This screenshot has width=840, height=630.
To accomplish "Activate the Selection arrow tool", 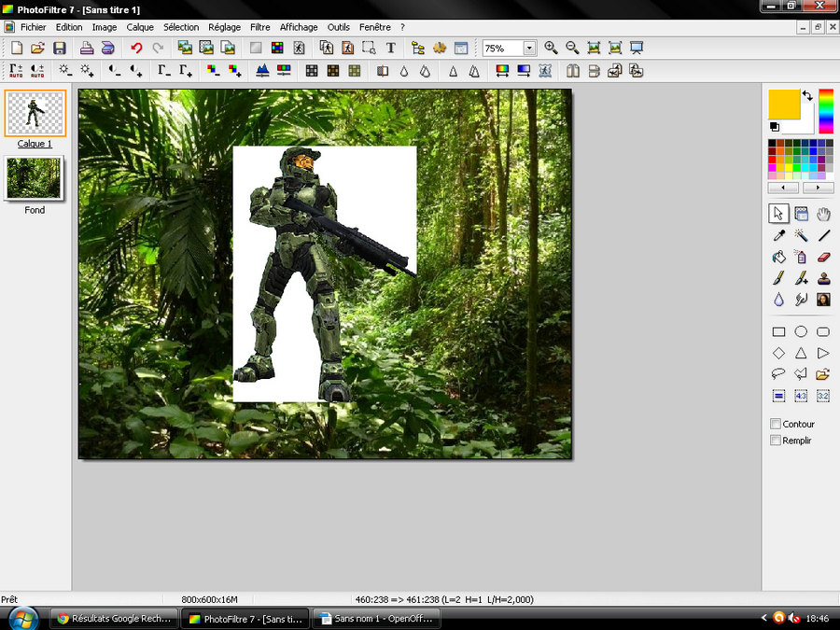I will [x=779, y=215].
